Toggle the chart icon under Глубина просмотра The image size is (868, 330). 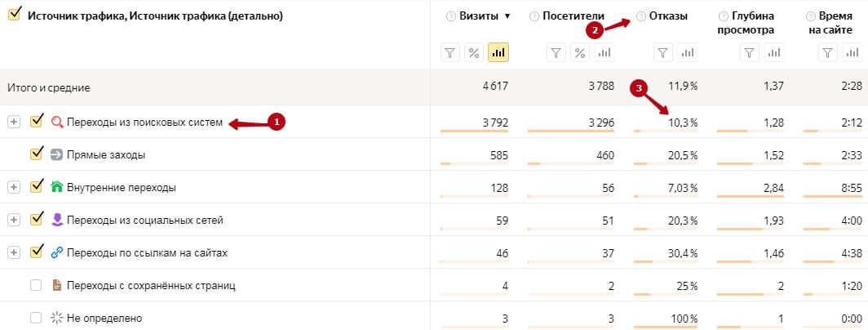click(774, 53)
